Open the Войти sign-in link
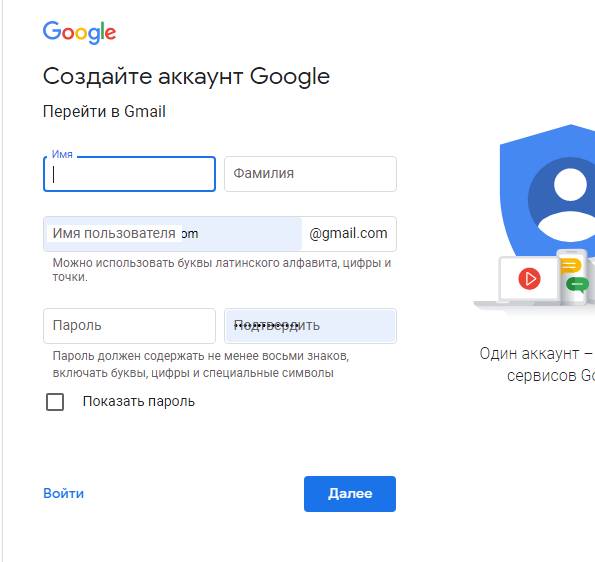 tap(63, 493)
